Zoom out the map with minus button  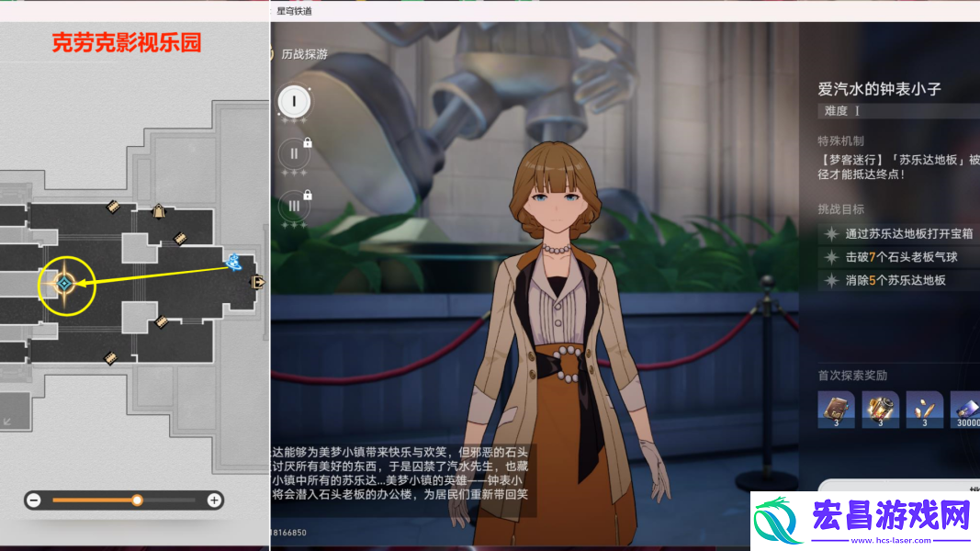(34, 500)
